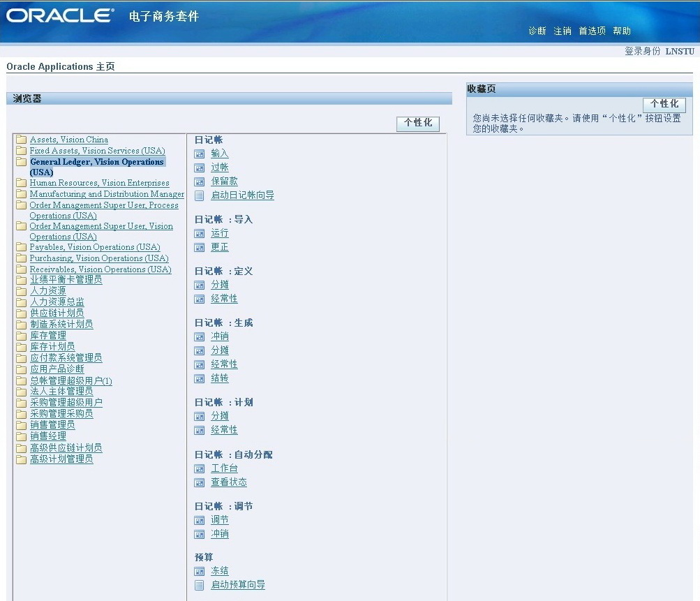Open the 诊断 link in the header
This screenshot has width=700, height=601.
(537, 31)
